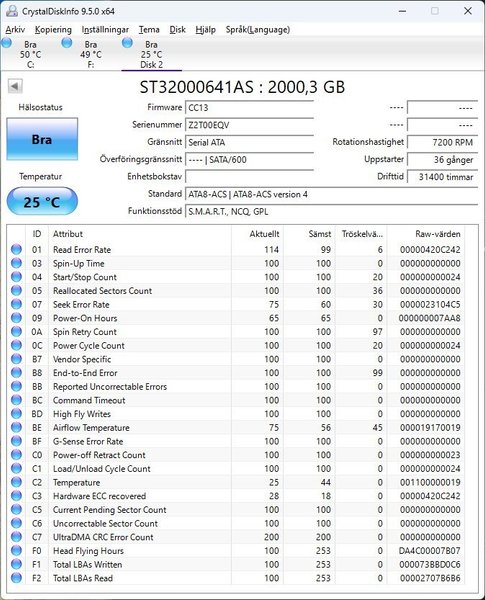
Task: Open the Tema menu
Action: (x=149, y=29)
